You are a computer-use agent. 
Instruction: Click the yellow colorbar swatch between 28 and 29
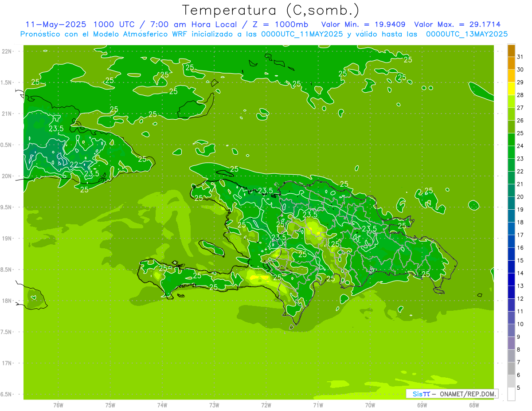(x=511, y=89)
